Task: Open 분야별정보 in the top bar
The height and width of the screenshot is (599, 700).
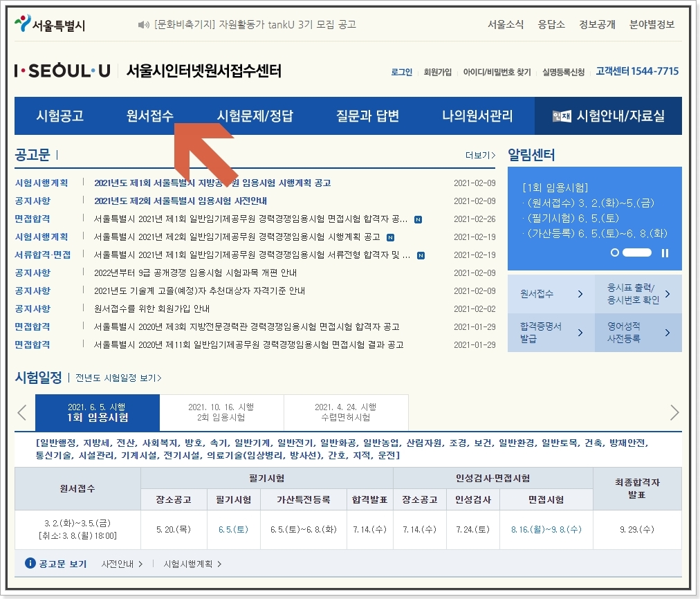Action: pos(652,24)
